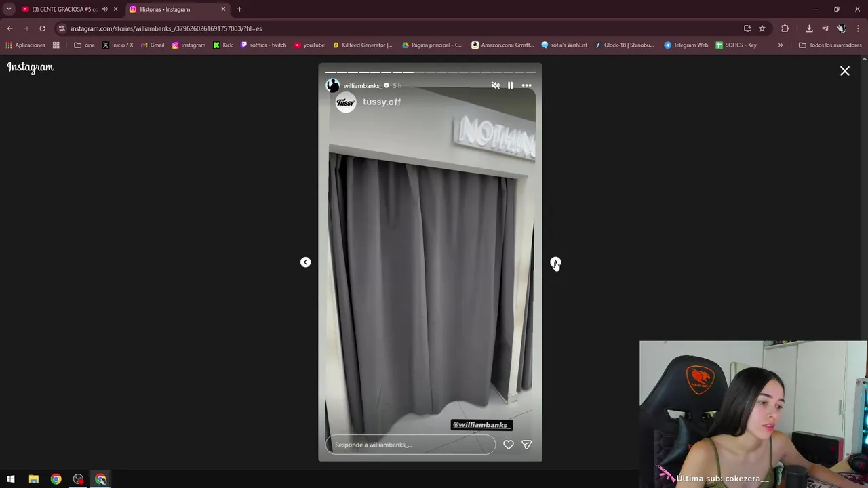The width and height of the screenshot is (868, 488).
Task: Close the GENTE GRACIOSA #5 tab
Action: click(115, 9)
